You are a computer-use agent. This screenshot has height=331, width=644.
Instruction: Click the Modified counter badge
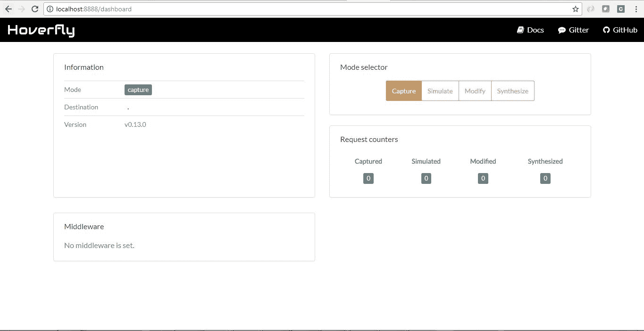[x=483, y=178]
